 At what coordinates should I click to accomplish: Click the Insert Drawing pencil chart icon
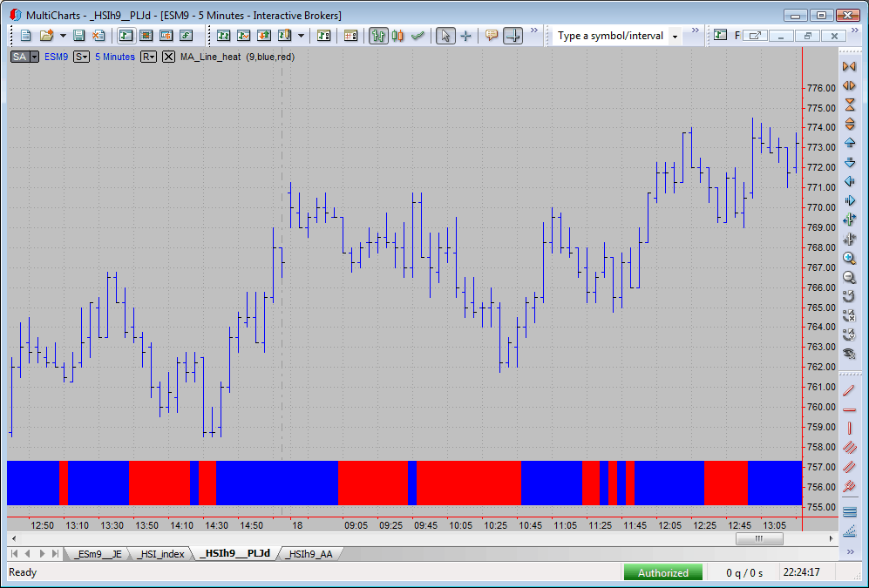(284, 36)
